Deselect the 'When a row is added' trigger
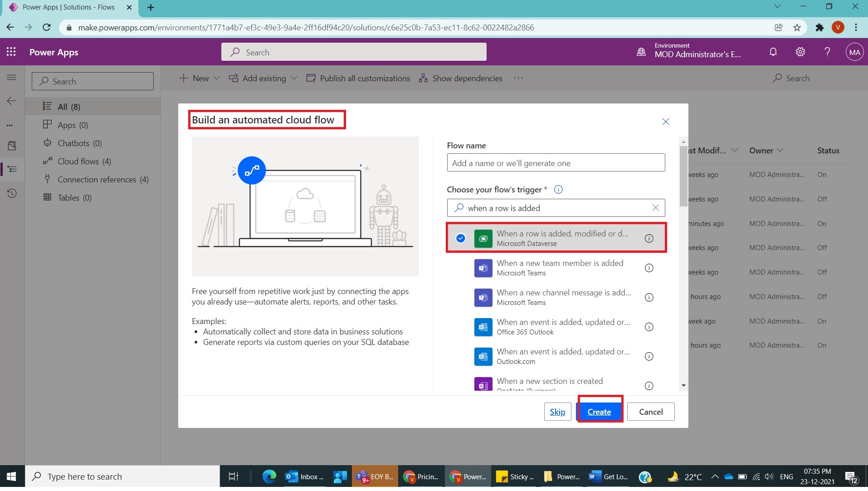Viewport: 868px width, 491px height. [x=460, y=238]
